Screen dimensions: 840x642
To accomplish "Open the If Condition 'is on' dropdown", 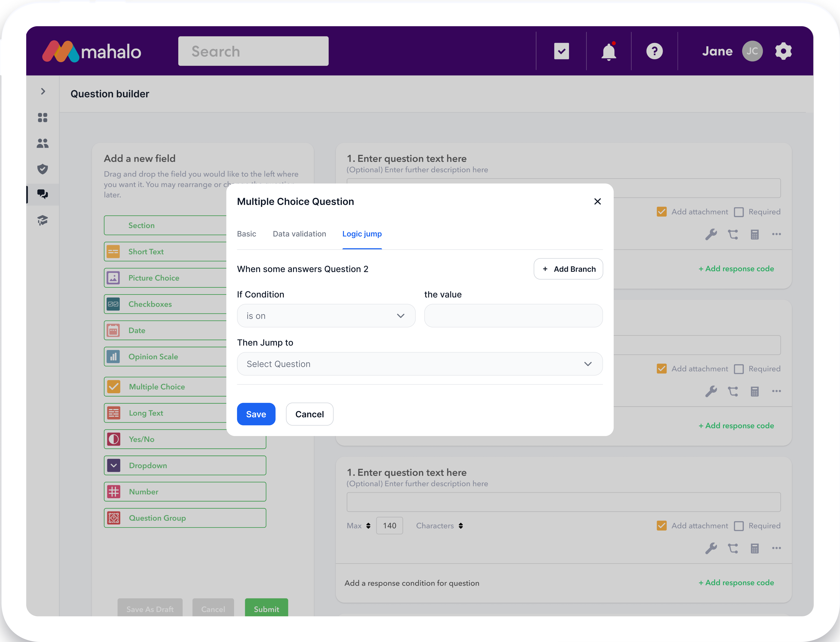I will (x=326, y=316).
